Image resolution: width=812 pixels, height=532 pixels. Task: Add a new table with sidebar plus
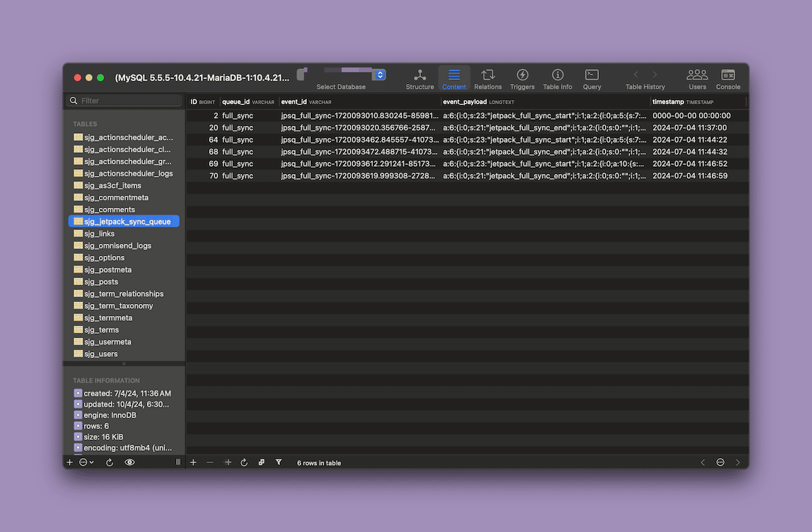tap(70, 462)
